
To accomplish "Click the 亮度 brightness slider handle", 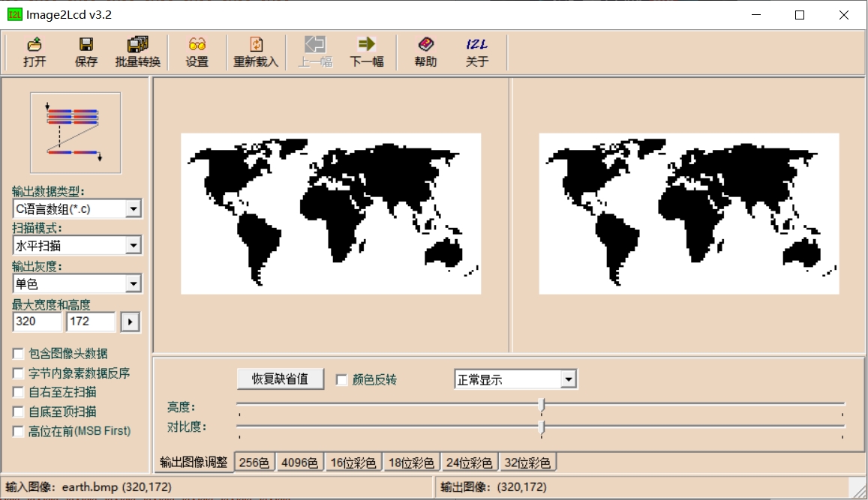I will pos(542,406).
